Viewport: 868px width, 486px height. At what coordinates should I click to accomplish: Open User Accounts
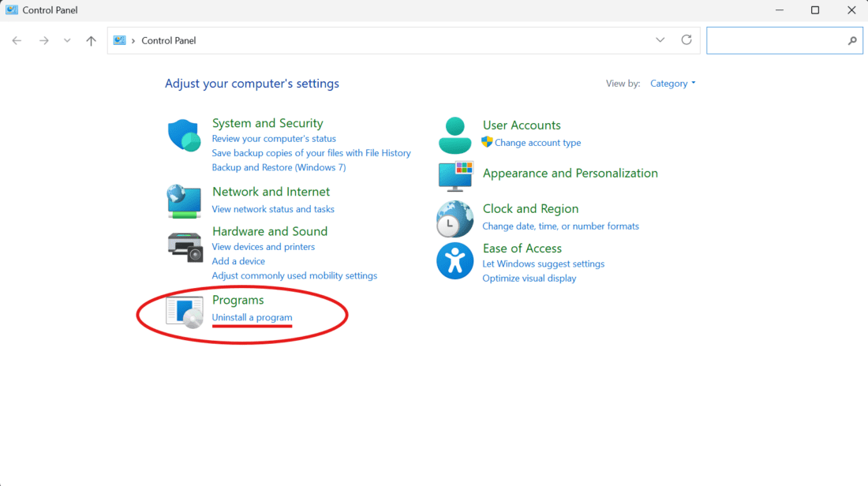coord(522,125)
